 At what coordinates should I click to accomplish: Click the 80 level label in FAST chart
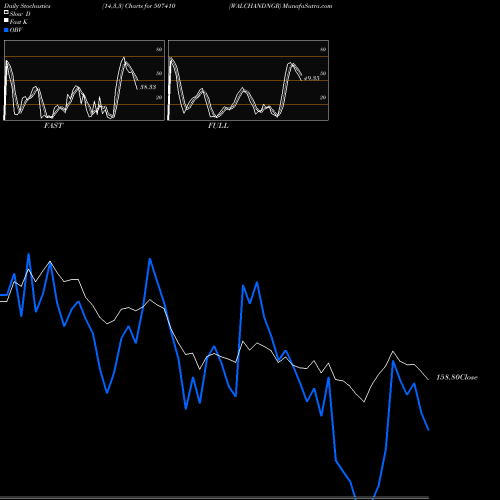coord(159,49)
